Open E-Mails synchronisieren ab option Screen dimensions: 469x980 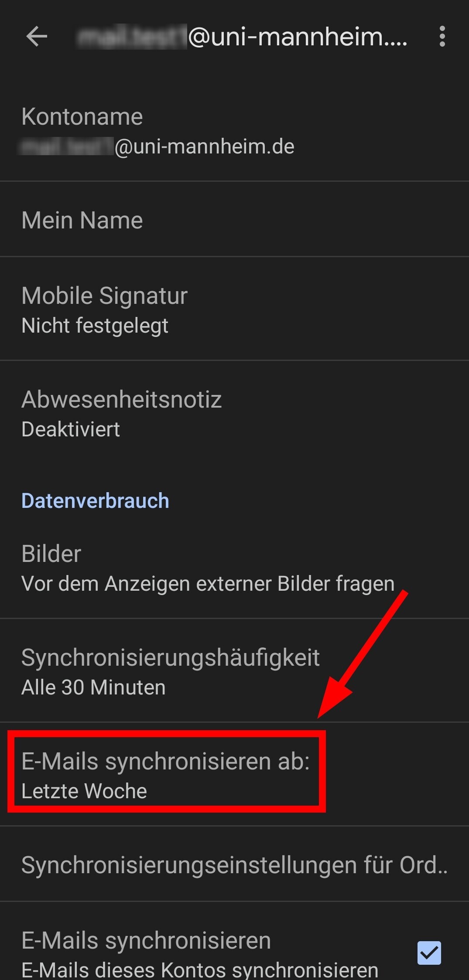(234, 775)
